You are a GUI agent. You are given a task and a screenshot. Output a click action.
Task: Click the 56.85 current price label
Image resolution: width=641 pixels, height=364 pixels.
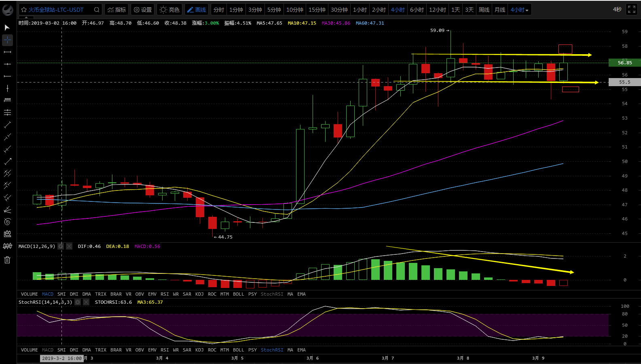[x=624, y=63]
